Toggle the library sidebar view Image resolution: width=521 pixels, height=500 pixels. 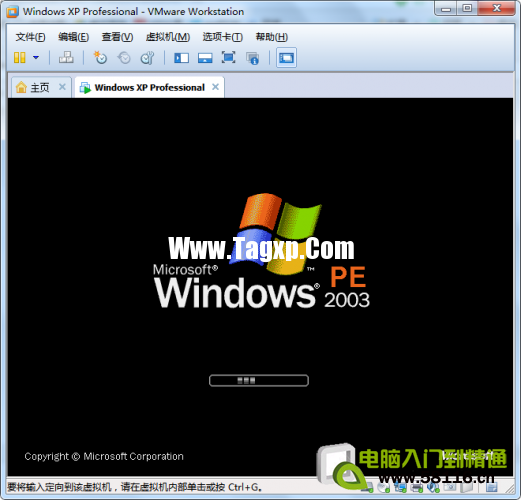pos(182,58)
